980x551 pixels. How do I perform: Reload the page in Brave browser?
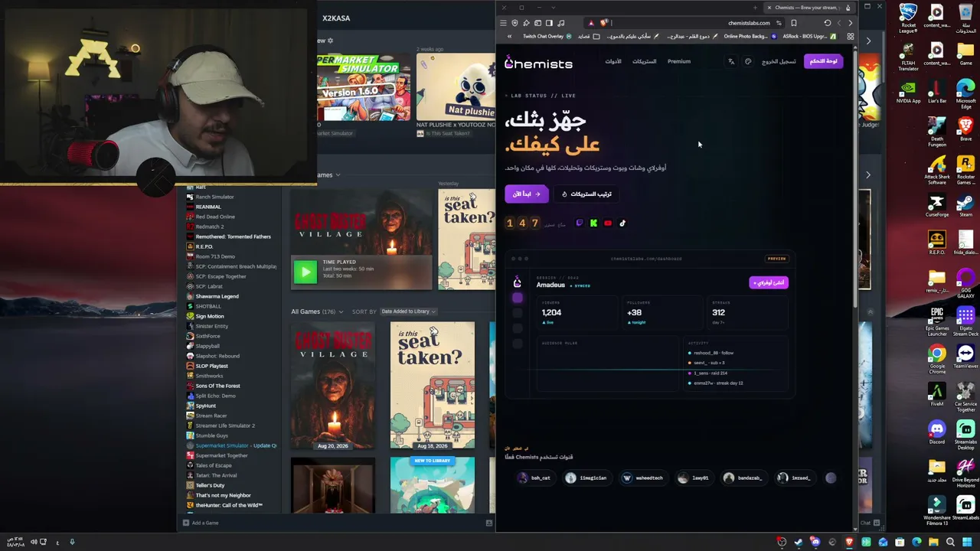[x=827, y=23]
